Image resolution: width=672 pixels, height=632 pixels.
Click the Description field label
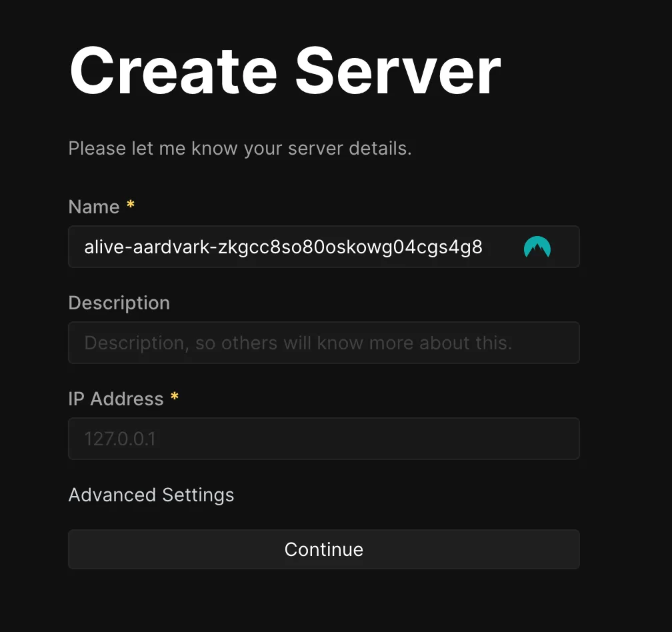(x=119, y=303)
